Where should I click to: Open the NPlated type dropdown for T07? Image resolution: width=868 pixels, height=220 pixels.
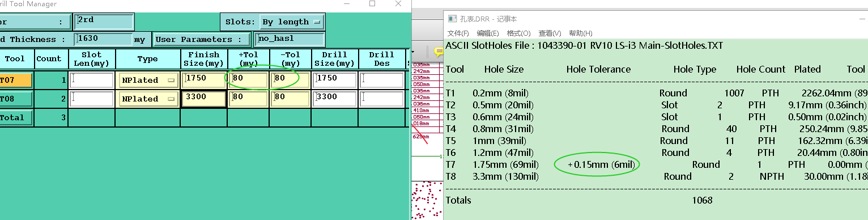[x=148, y=81]
